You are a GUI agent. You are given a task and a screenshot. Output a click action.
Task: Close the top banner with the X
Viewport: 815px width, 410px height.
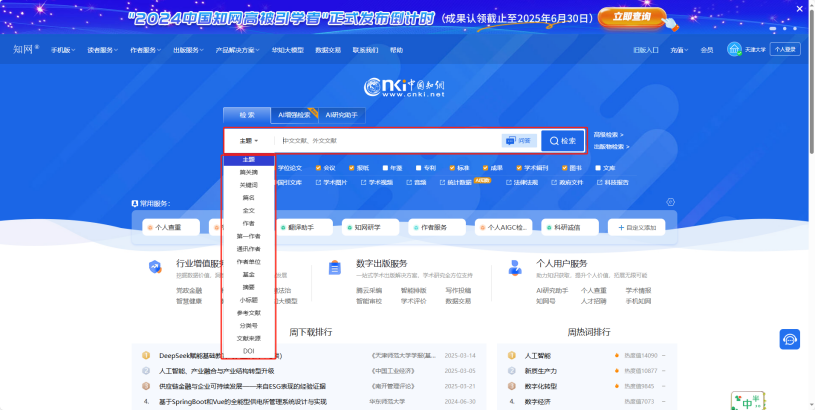(x=799, y=9)
